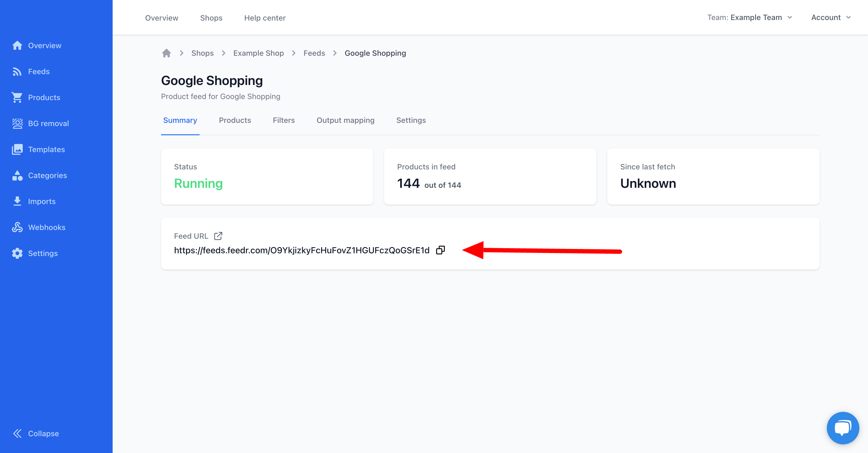
Task: Open Overview in top navigation
Action: (162, 18)
